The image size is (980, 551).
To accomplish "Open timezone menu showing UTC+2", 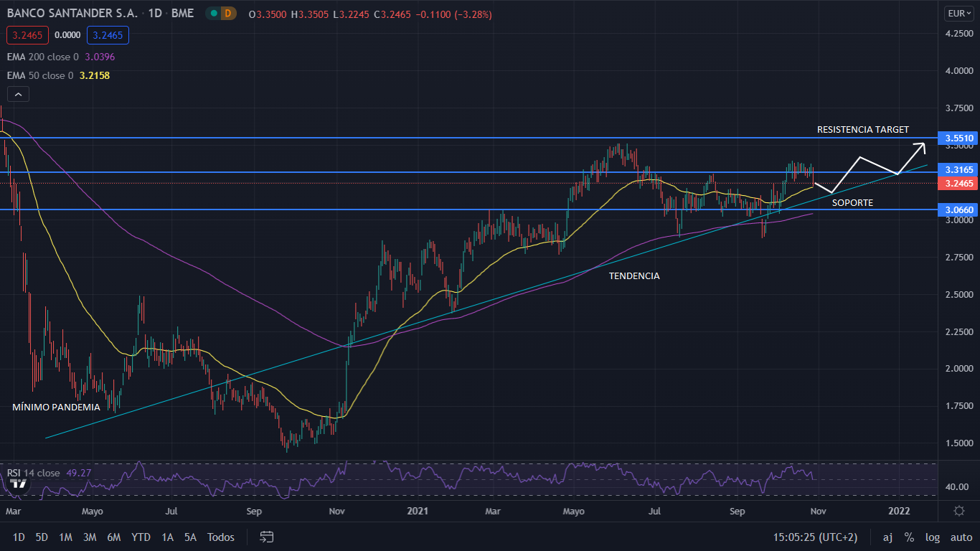I will (815, 537).
